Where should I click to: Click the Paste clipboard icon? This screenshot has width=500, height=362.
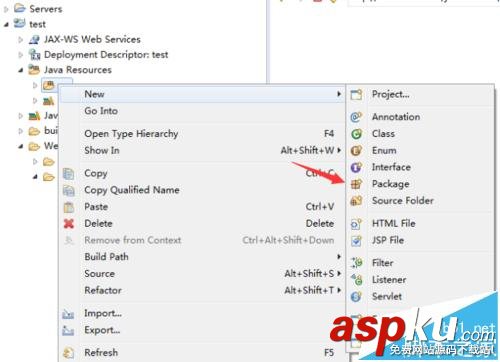pyautogui.click(x=68, y=207)
